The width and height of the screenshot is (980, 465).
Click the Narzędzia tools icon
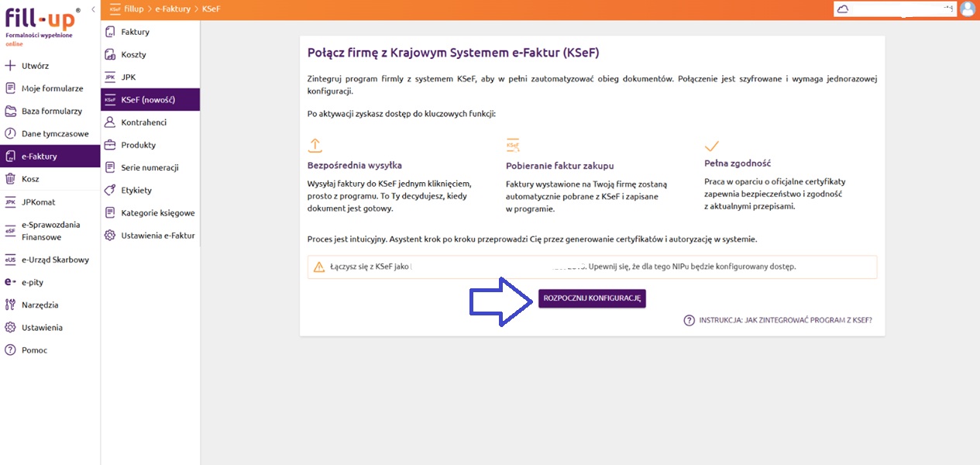click(x=11, y=305)
